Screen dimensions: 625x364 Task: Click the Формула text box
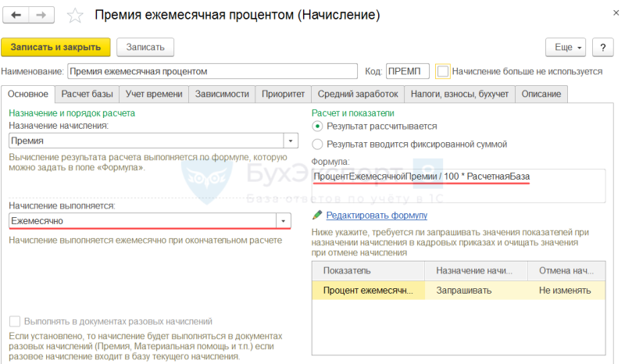(459, 186)
